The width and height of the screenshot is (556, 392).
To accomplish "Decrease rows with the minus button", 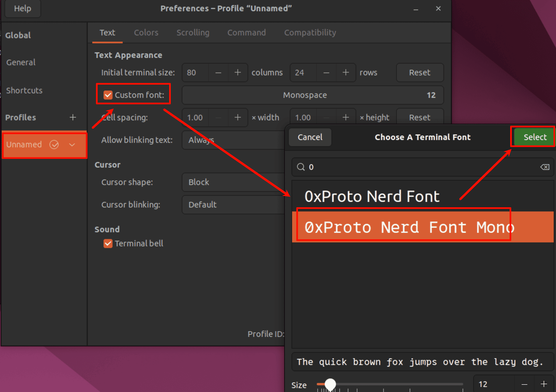I will click(326, 73).
